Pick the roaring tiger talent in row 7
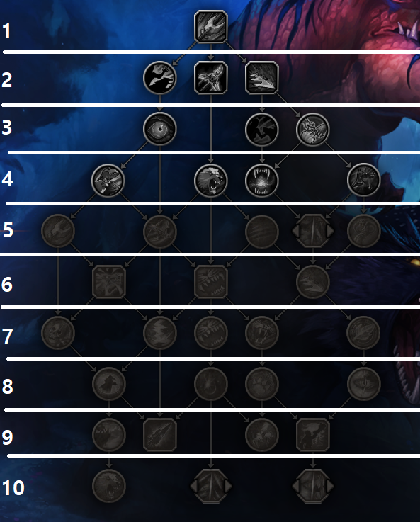 tap(262, 333)
